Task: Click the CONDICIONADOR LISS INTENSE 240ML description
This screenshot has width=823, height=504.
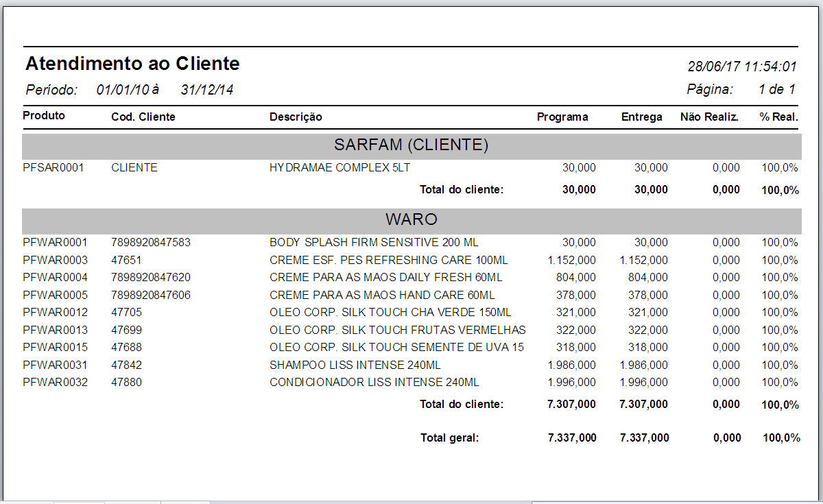Action: pos(376,383)
